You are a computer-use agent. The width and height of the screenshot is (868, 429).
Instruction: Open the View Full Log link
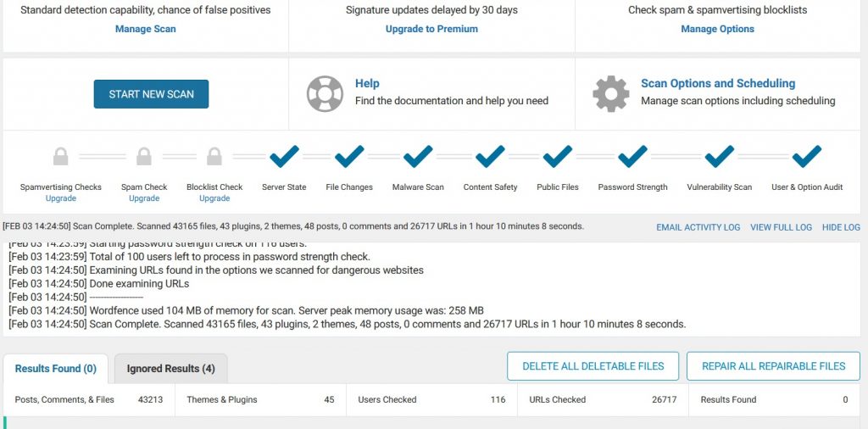click(x=781, y=227)
